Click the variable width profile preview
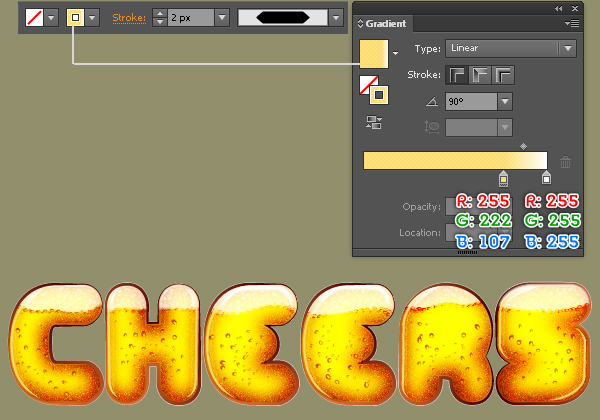Image resolution: width=600 pixels, height=420 pixels. point(282,18)
